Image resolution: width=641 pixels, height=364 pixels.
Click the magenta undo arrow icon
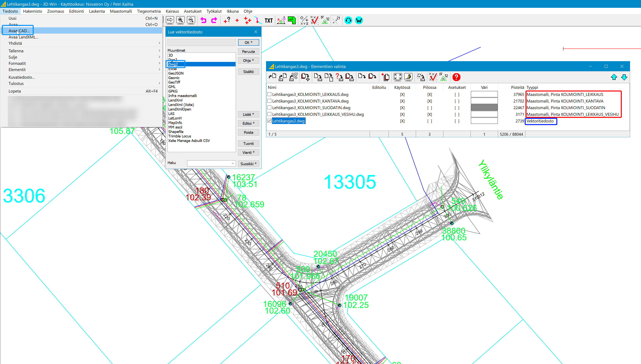204,20
